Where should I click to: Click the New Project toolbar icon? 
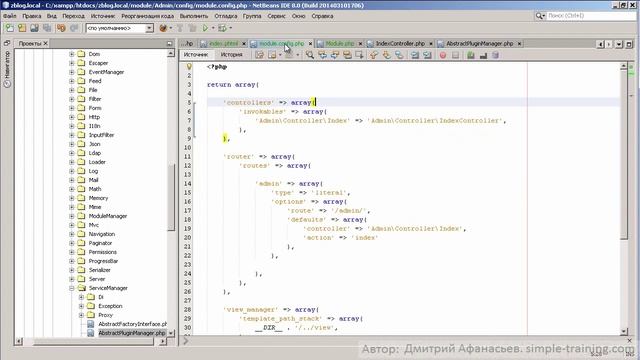pos(22,28)
